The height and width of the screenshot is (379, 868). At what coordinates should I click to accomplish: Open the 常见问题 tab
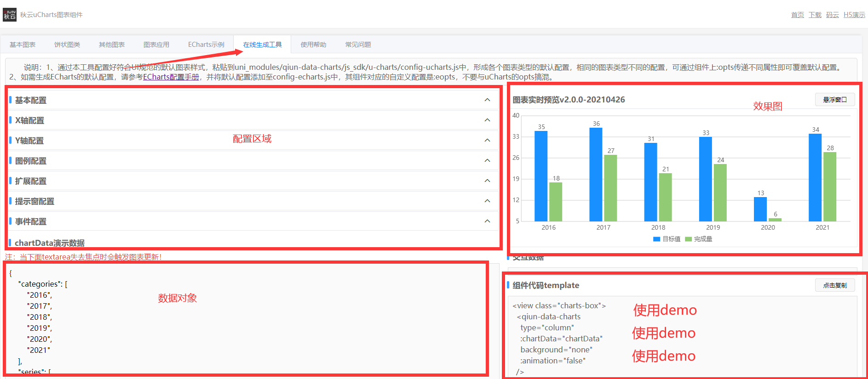[358, 45]
